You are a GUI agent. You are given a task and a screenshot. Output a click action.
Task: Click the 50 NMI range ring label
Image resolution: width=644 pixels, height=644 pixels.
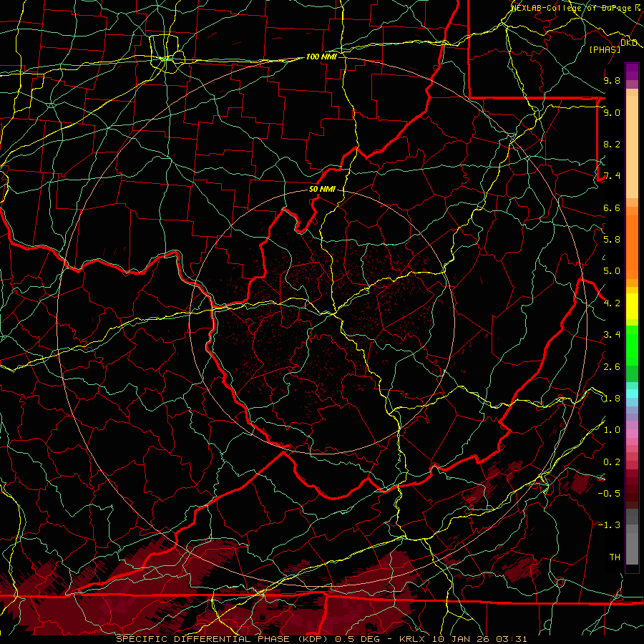[322, 190]
